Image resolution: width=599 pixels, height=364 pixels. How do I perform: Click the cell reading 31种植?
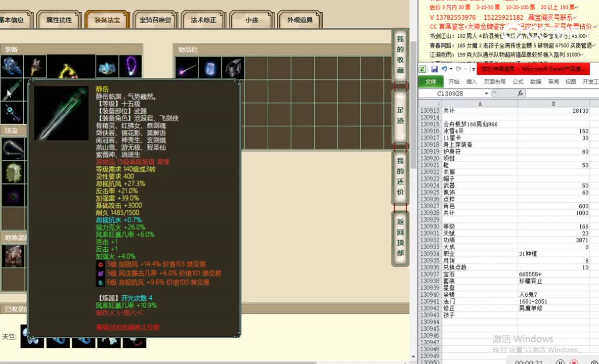pyautogui.click(x=553, y=254)
